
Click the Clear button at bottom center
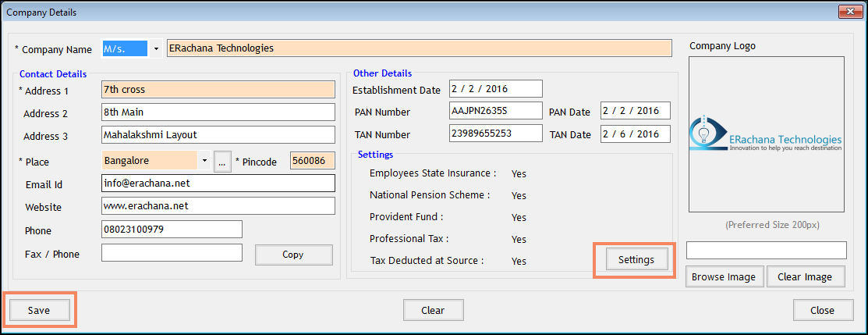pyautogui.click(x=433, y=311)
